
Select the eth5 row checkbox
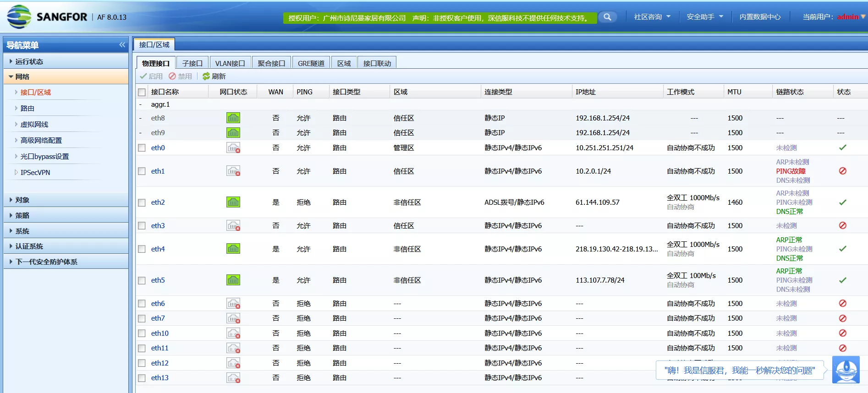(x=142, y=280)
